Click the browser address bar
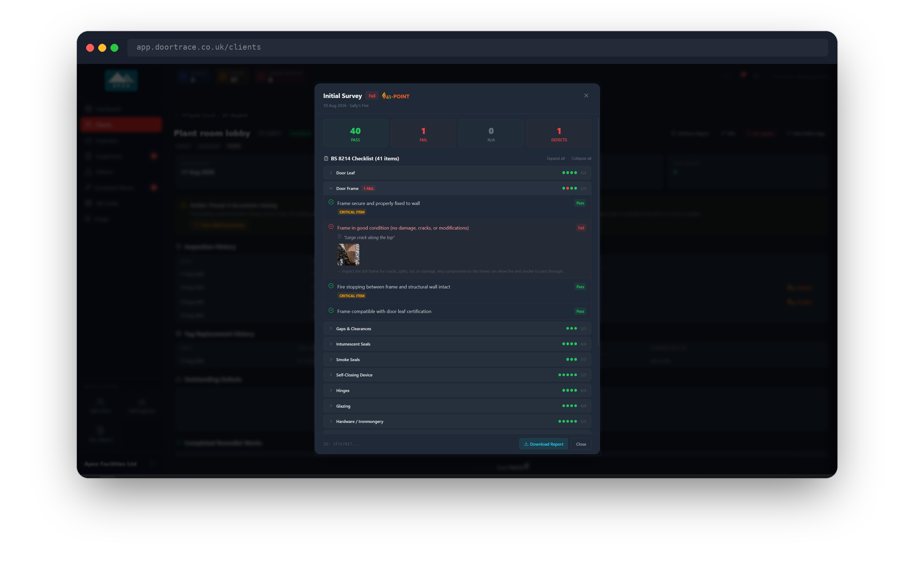 tap(477, 47)
